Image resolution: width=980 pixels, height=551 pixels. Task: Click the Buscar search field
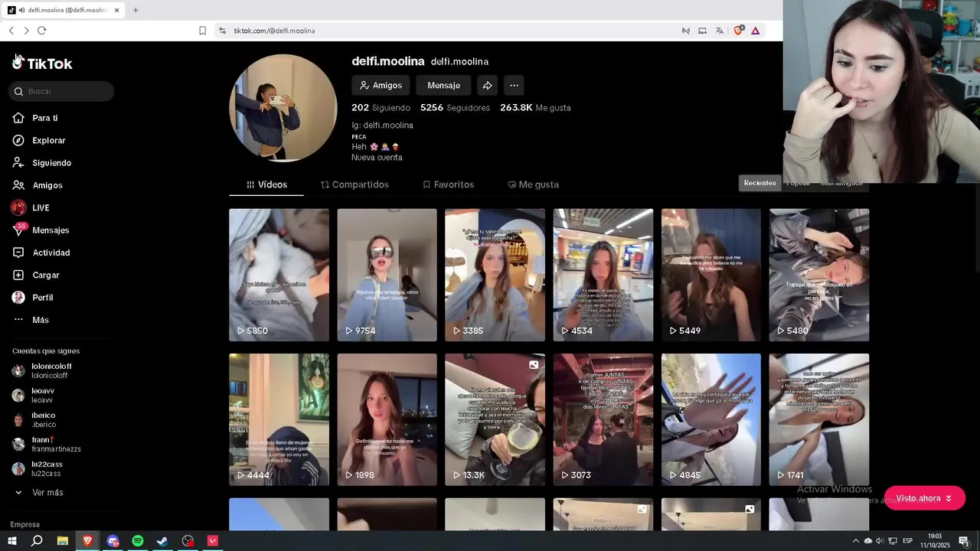(62, 91)
